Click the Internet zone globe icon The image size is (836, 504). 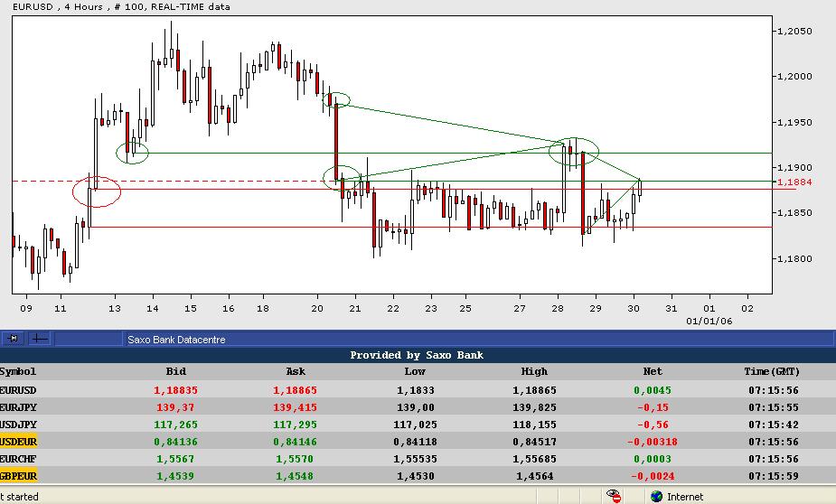[x=656, y=497]
